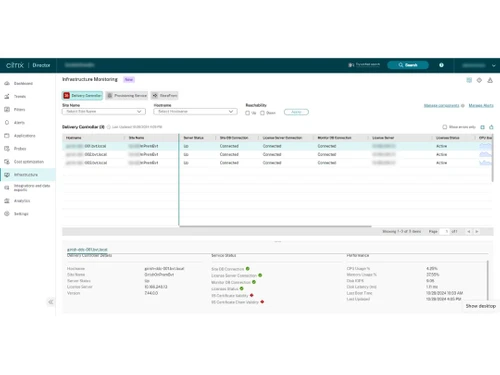The width and height of the screenshot is (500, 375).
Task: Open the Trends sidebar icon
Action: pos(7,96)
